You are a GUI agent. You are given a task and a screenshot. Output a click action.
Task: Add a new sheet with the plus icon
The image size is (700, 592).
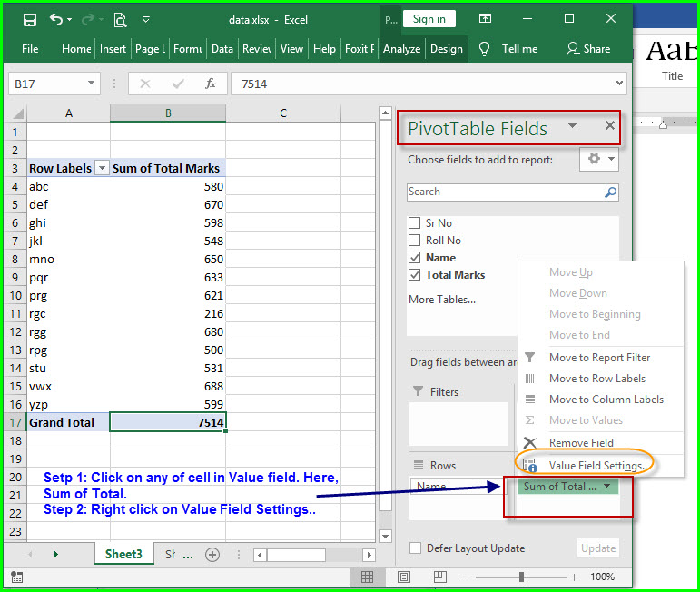point(212,555)
